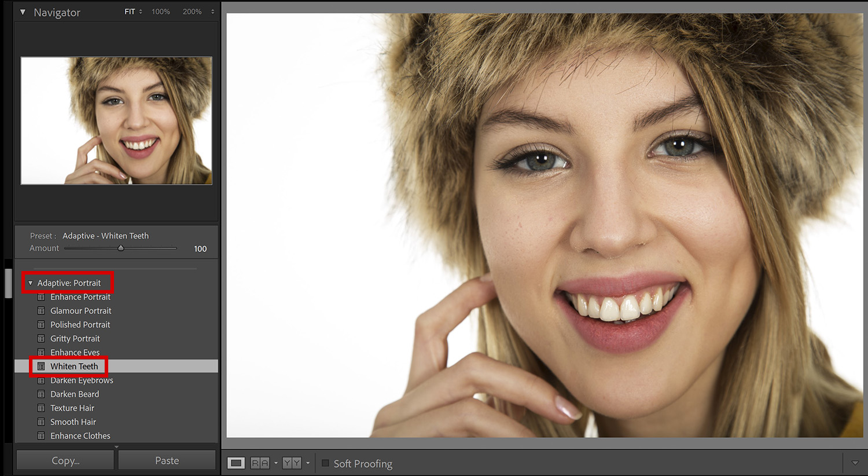The image size is (868, 476).
Task: Collapse the Adaptive: Portrait preset group
Action: point(31,283)
